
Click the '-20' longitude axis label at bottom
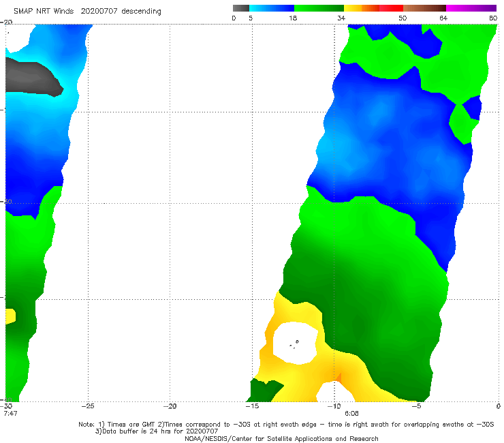click(x=170, y=406)
